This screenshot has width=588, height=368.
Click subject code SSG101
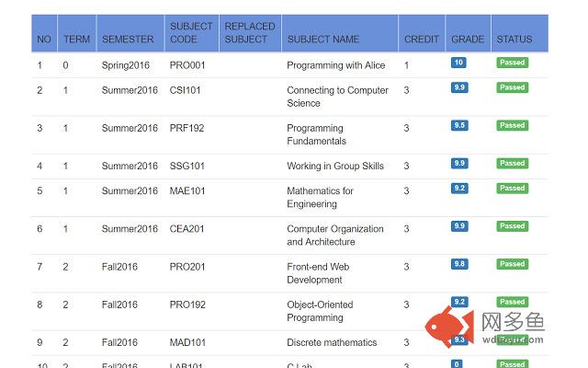click(x=187, y=166)
